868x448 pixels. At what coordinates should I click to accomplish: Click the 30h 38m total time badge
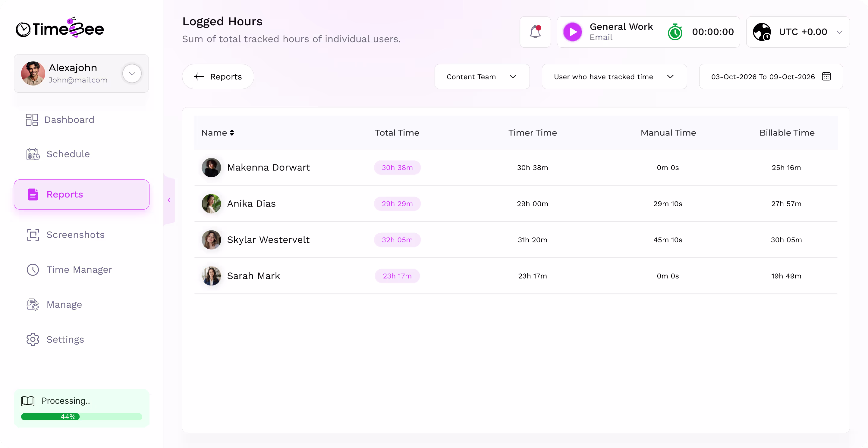397,167
